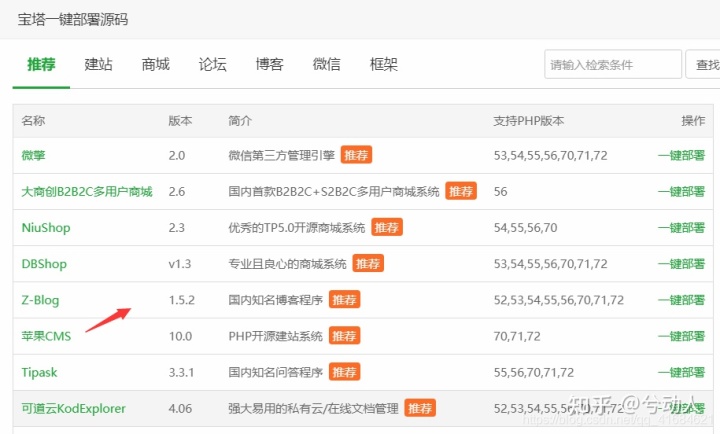Select PHP versions cell 70,71,72
The height and width of the screenshot is (434, 720).
(x=517, y=337)
